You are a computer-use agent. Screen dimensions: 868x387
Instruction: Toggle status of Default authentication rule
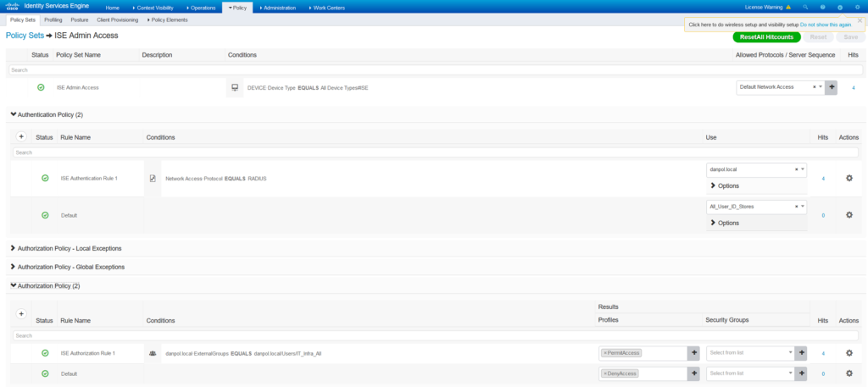(46, 215)
